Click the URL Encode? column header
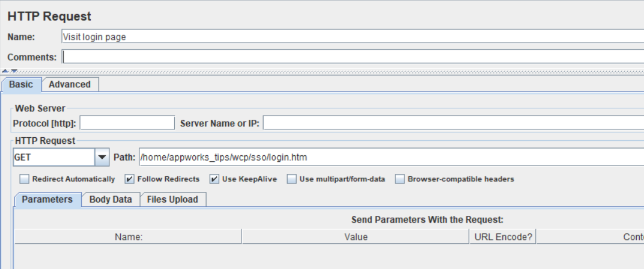Screen dimensions: 644x269 503,237
